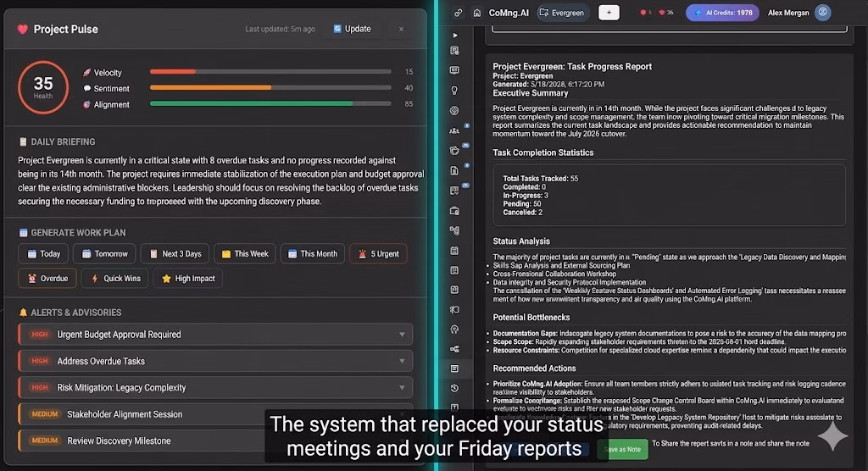Screen dimensions: 868x471
Task: Open the Alex Mergan user avatar
Action: pyautogui.click(x=823, y=12)
